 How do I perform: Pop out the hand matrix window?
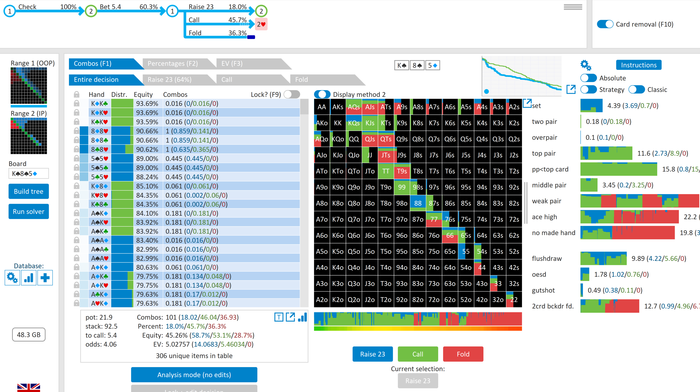tap(527, 103)
